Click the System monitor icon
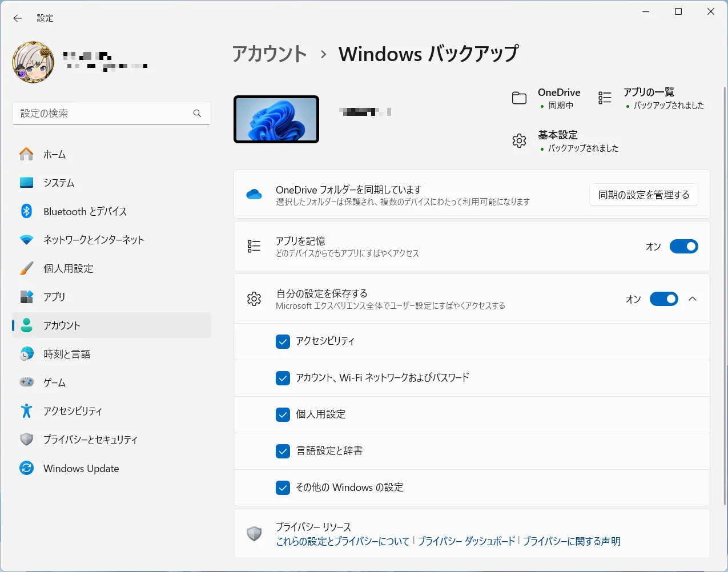Screen dimensions: 728x572 tap(26, 183)
